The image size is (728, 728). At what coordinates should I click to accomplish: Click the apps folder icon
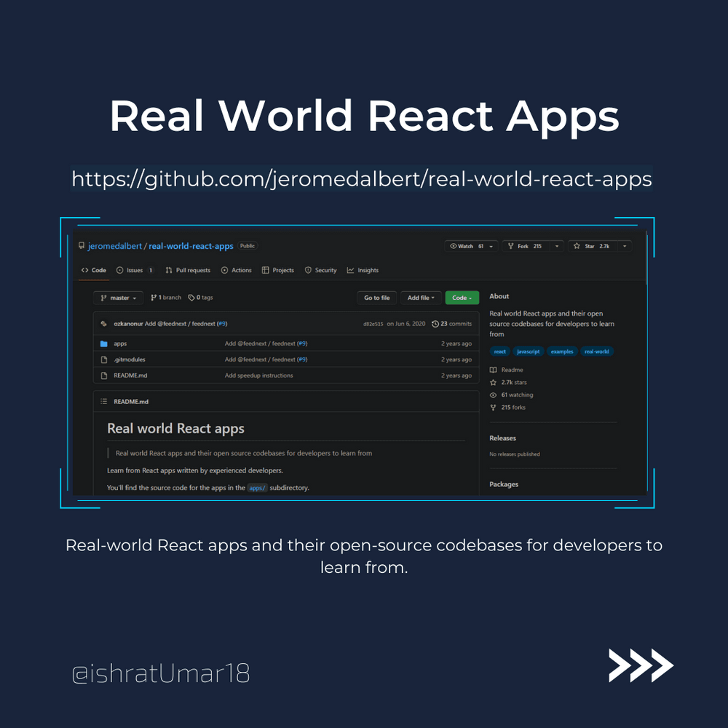(x=104, y=344)
